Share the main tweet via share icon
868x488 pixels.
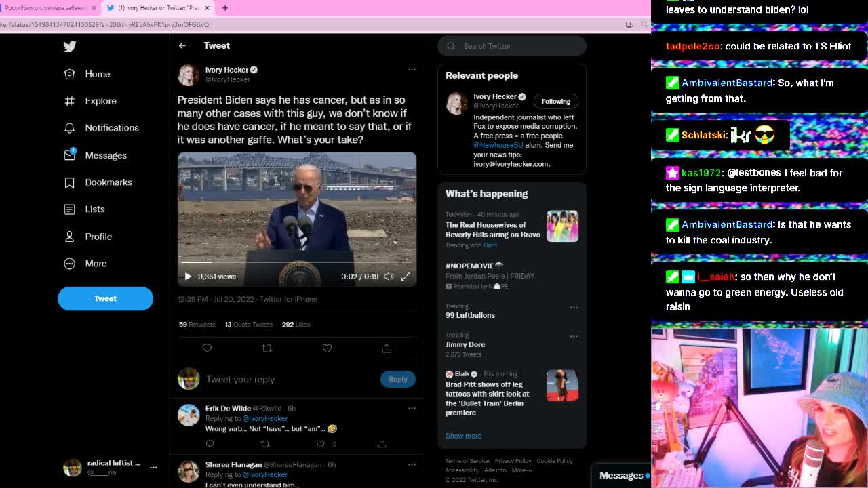(x=387, y=348)
